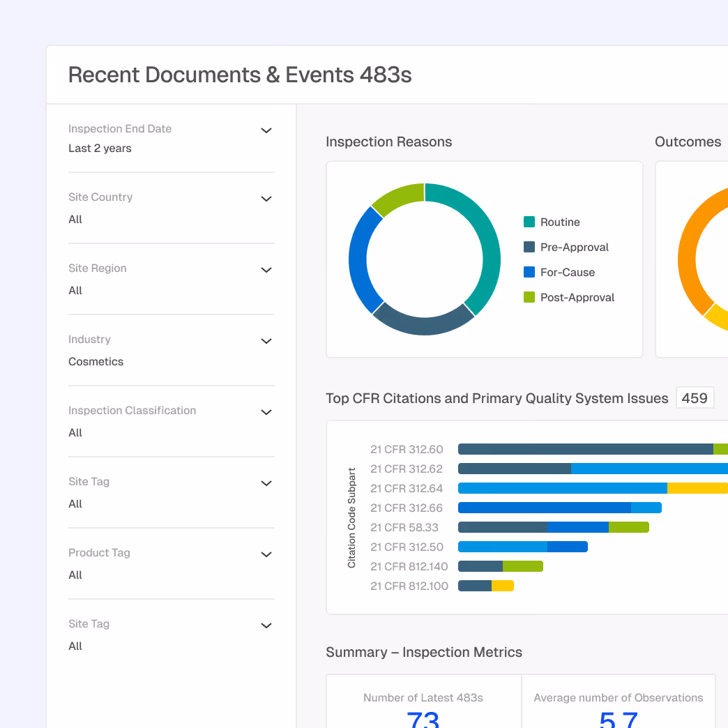
Task: Click the Post-Approval legend swatch
Action: coord(529,297)
